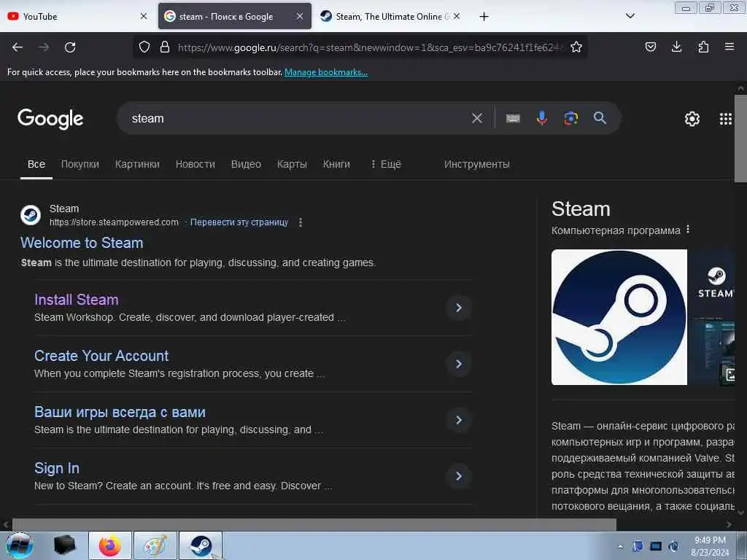Open the Pocket save icon
Image resolution: width=747 pixels, height=560 pixels.
(x=651, y=47)
